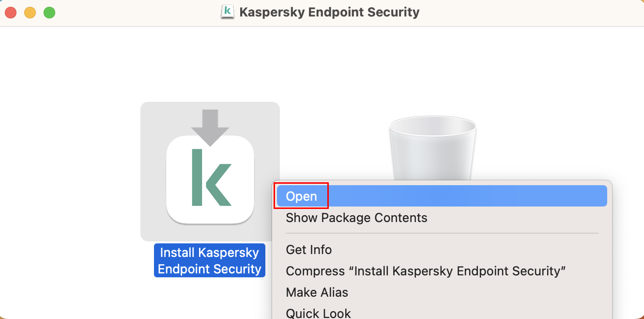Click the Kaspersky Endpoint Security window title text

click(329, 12)
